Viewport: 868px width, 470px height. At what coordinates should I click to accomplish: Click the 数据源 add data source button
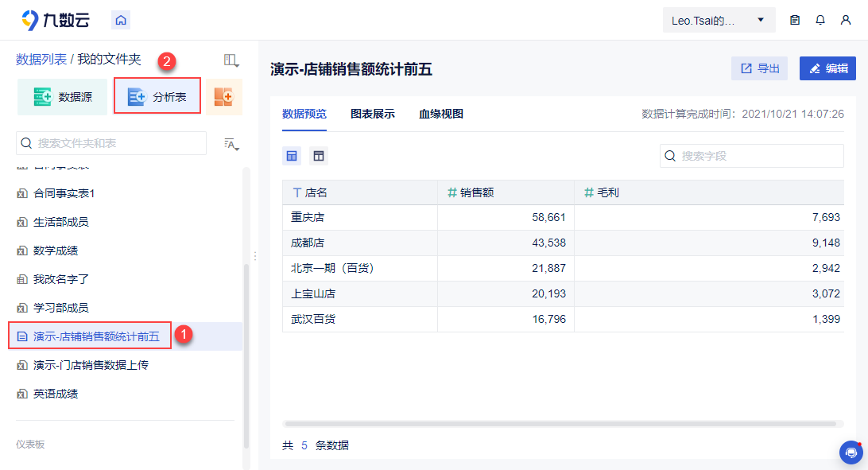click(x=62, y=97)
